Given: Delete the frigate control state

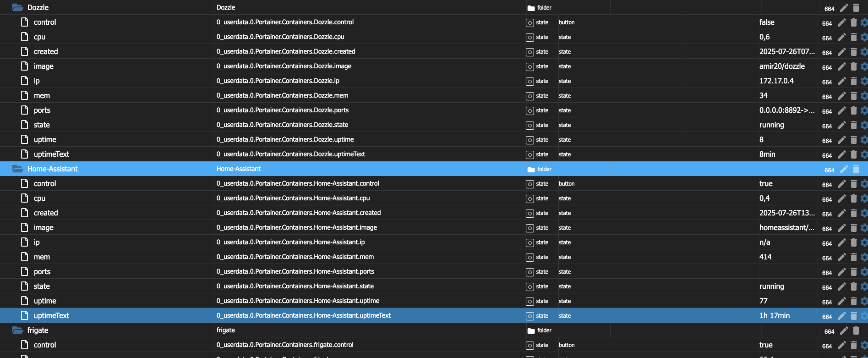Looking at the screenshot, I should [x=853, y=345].
